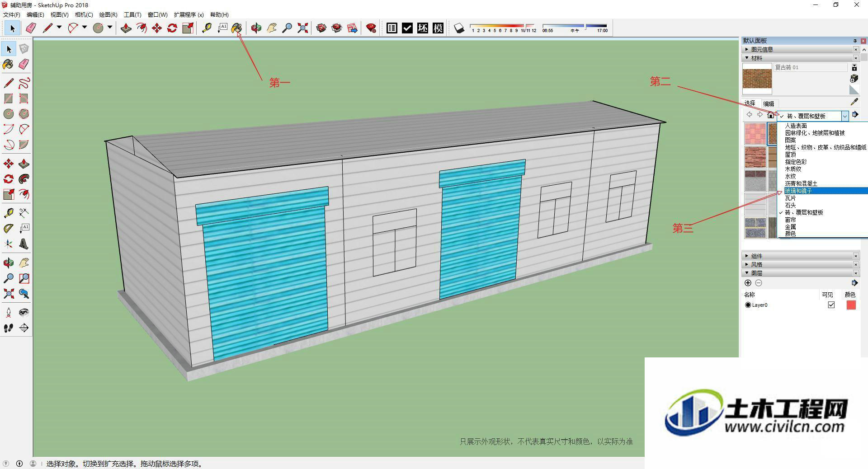Select the Protractor tool in left toolbar

tap(8, 229)
